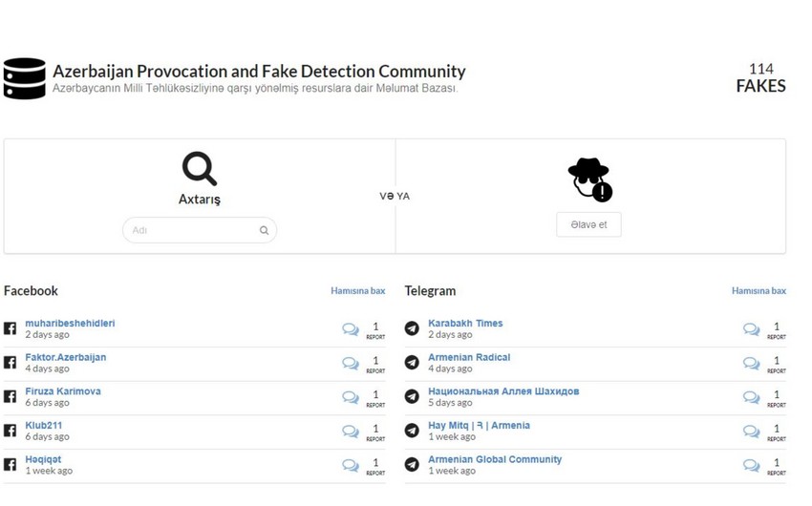Click Telegram icon beside Karabakh Times

pyautogui.click(x=412, y=328)
